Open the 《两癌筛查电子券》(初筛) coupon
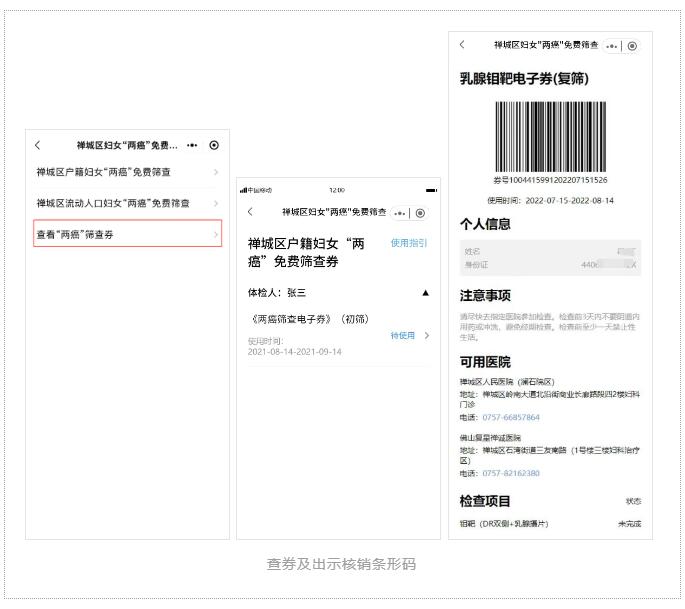 [x=309, y=319]
